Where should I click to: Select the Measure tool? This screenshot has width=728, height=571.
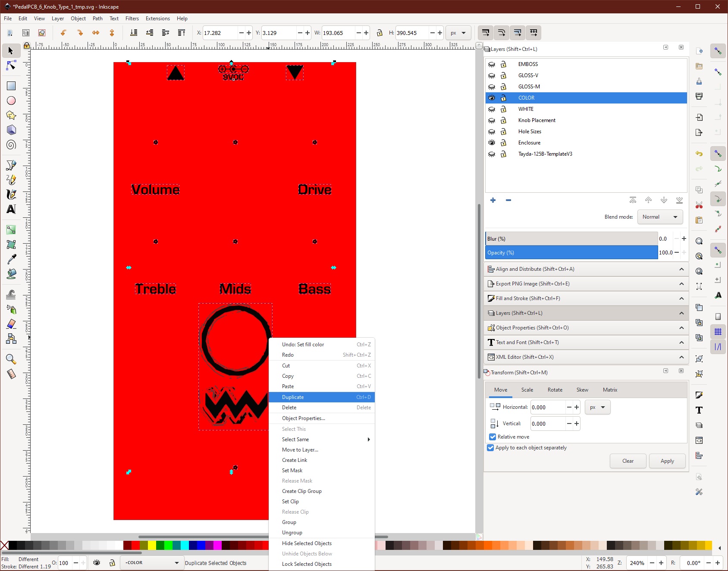[x=11, y=373]
